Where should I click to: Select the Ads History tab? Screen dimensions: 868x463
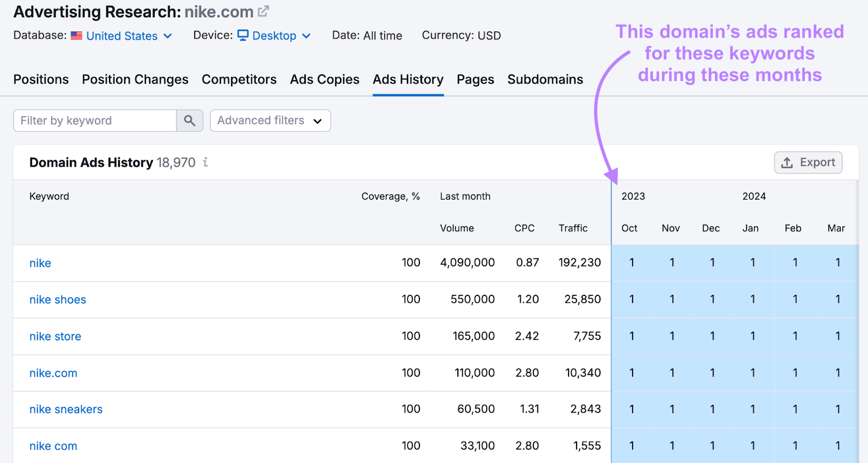pos(408,79)
